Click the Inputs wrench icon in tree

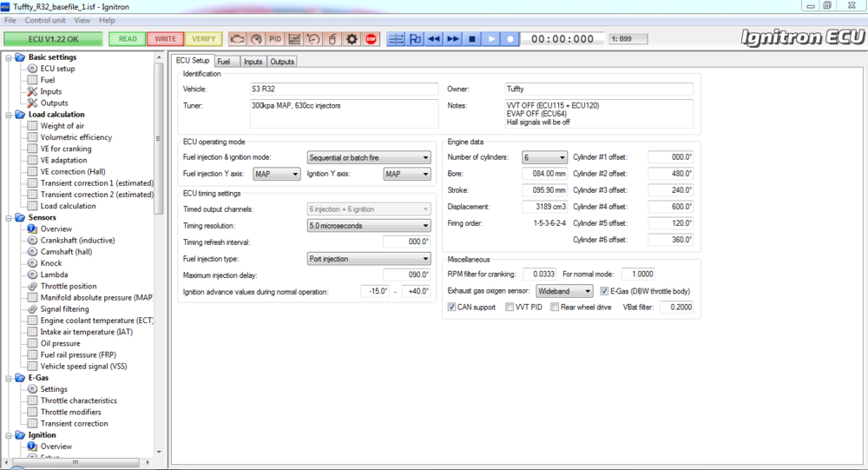(x=33, y=91)
